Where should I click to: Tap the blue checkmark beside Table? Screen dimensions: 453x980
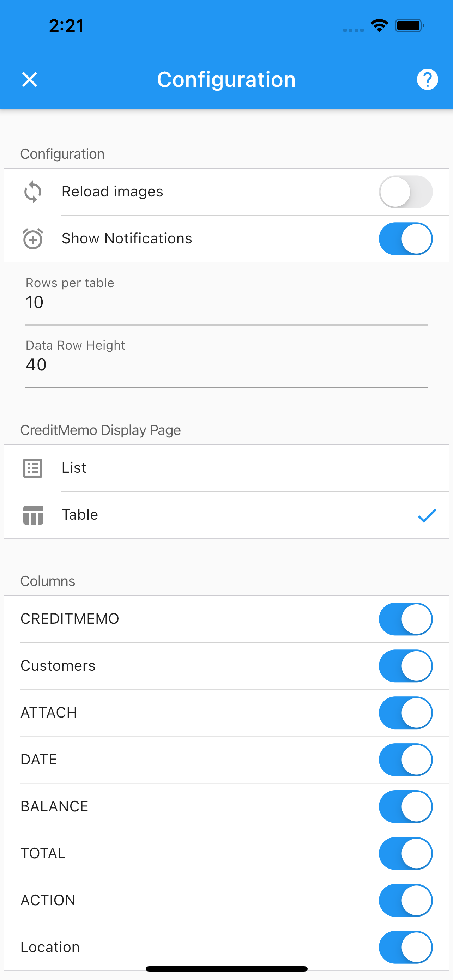click(x=427, y=515)
